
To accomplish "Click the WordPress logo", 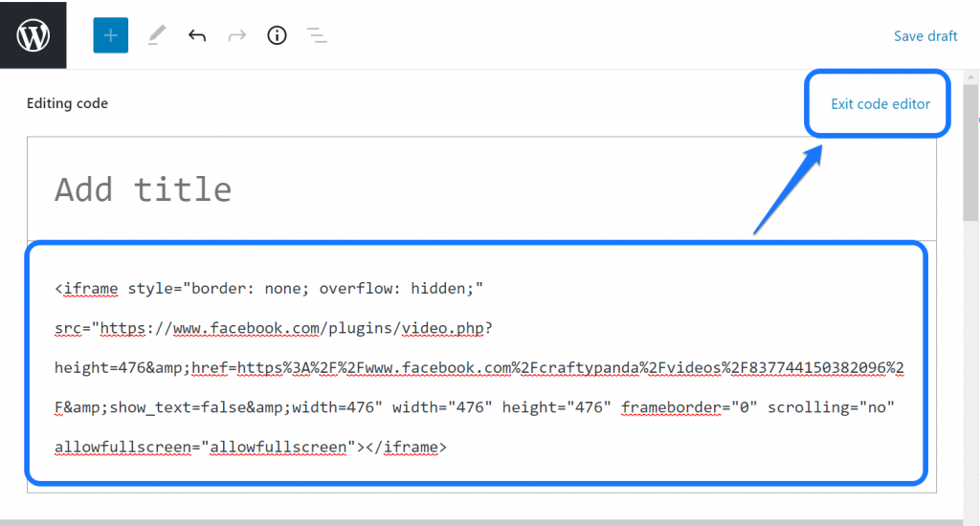I will (x=33, y=35).
